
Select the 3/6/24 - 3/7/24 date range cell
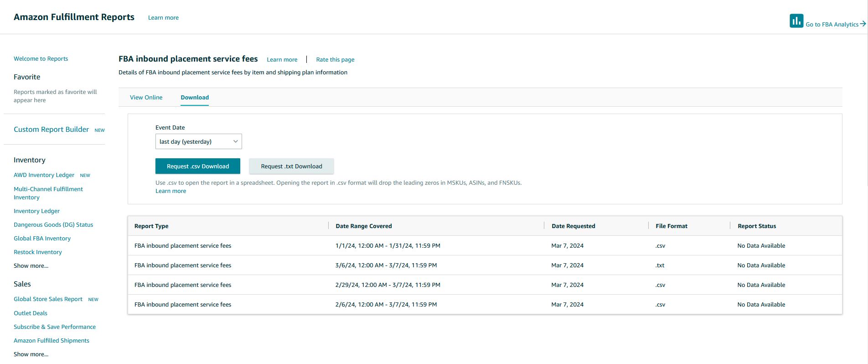pos(386,265)
